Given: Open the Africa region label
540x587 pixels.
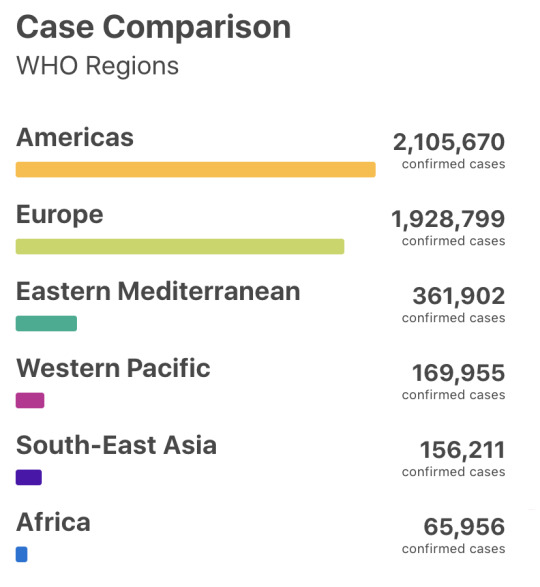Looking at the screenshot, I should [53, 522].
